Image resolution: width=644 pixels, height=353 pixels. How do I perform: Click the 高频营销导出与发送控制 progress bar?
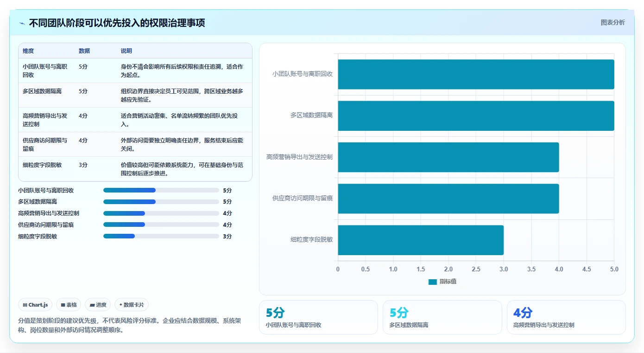(161, 213)
